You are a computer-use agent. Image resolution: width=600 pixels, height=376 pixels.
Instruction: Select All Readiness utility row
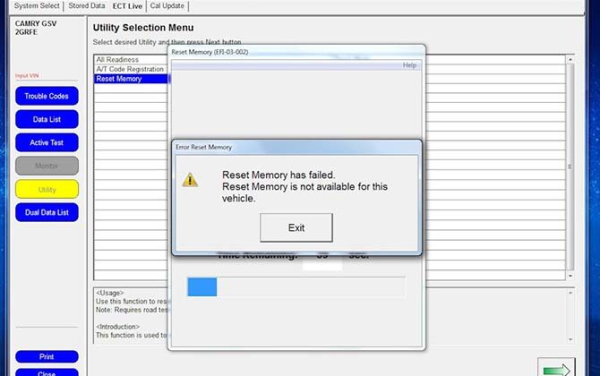tap(131, 60)
